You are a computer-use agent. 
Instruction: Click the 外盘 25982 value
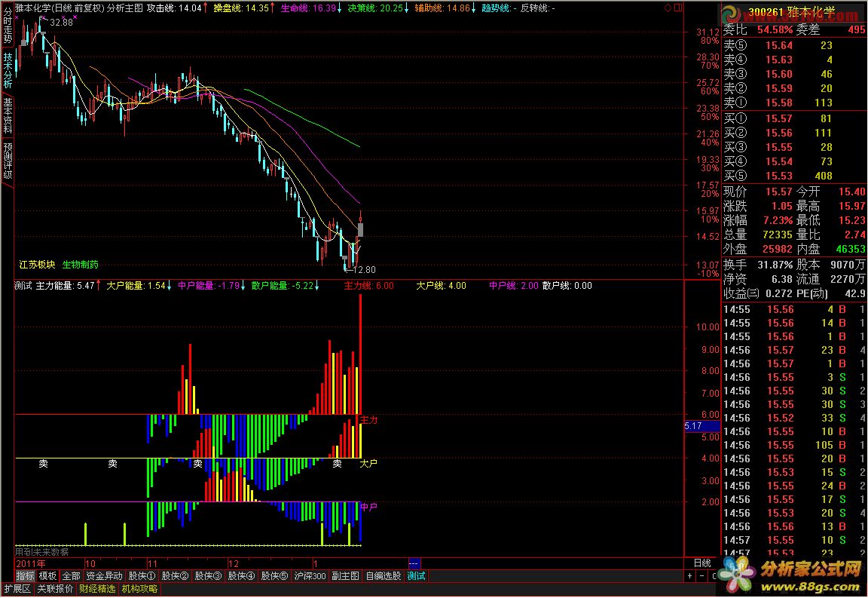point(778,250)
